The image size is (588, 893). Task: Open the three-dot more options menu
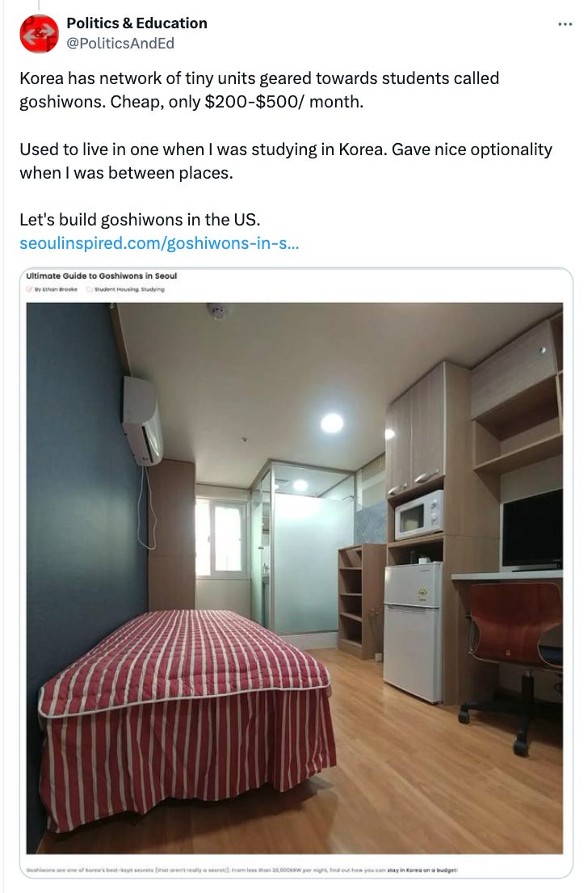coord(565,24)
